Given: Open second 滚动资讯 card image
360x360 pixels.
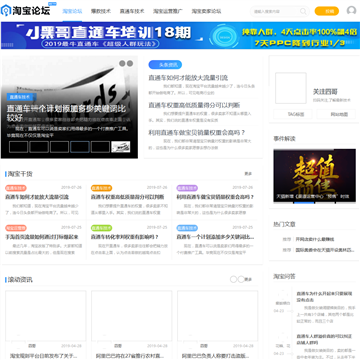Looking at the screenshot, I should point(132,315).
